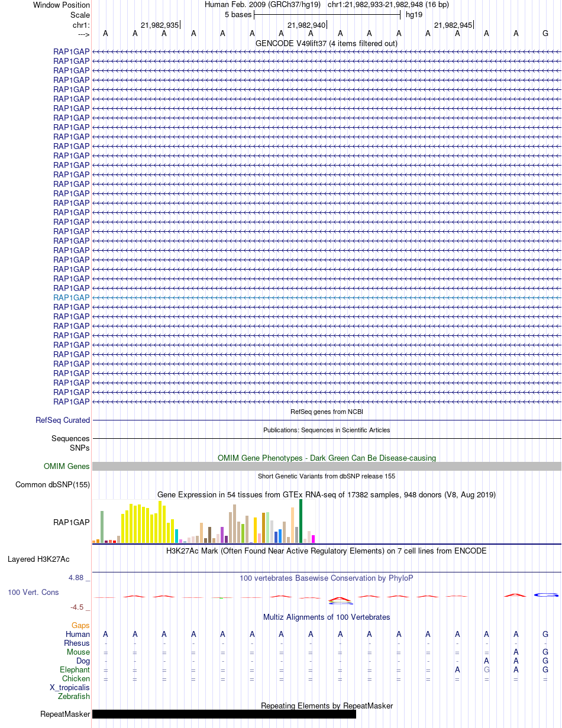The image size is (562, 728).
Task: Click the gray OMIM Genes item bar
Action: [327, 467]
